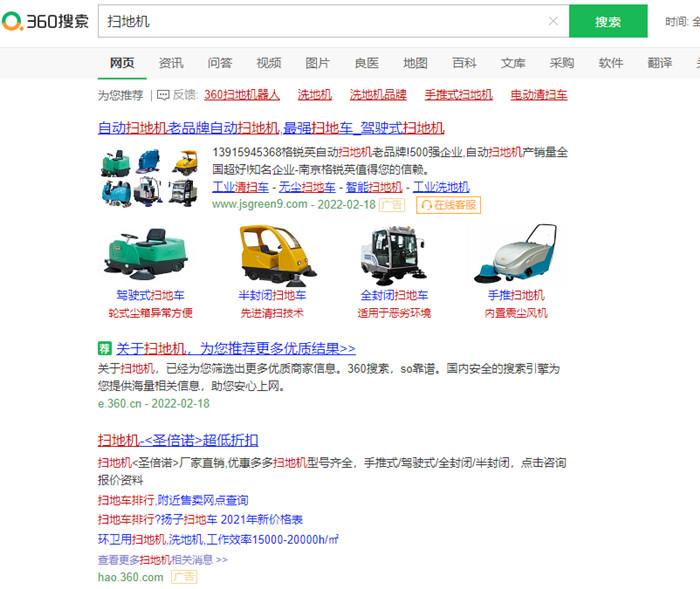
Task: Open the 智能扫地机 sublink
Action: tap(374, 187)
